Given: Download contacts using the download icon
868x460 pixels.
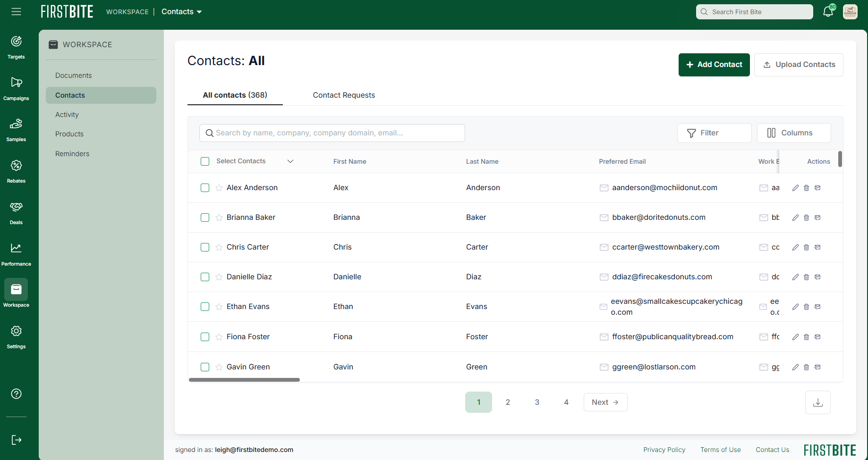Looking at the screenshot, I should [x=818, y=402].
